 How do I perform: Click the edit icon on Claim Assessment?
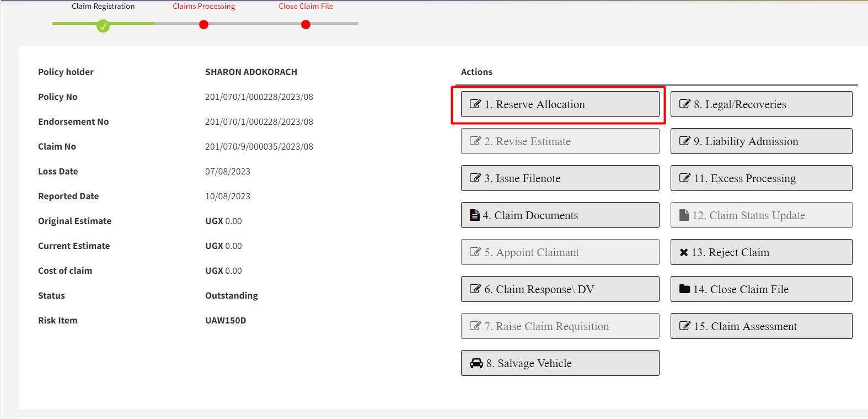pos(684,326)
